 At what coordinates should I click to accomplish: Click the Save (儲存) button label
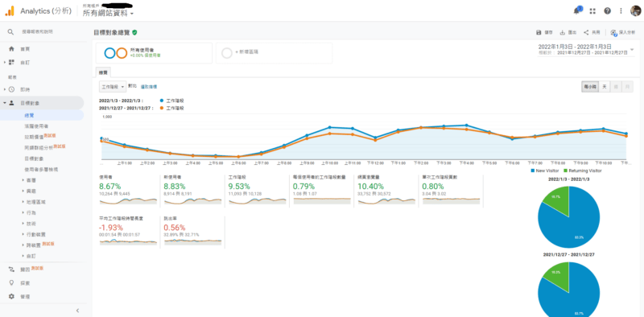point(548,32)
